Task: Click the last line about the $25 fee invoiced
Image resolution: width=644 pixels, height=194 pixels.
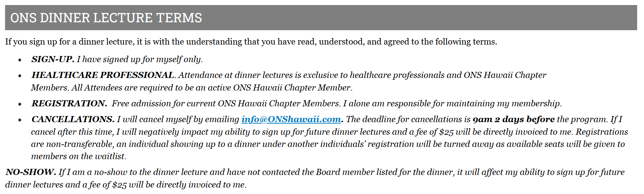Action: (x=126, y=185)
